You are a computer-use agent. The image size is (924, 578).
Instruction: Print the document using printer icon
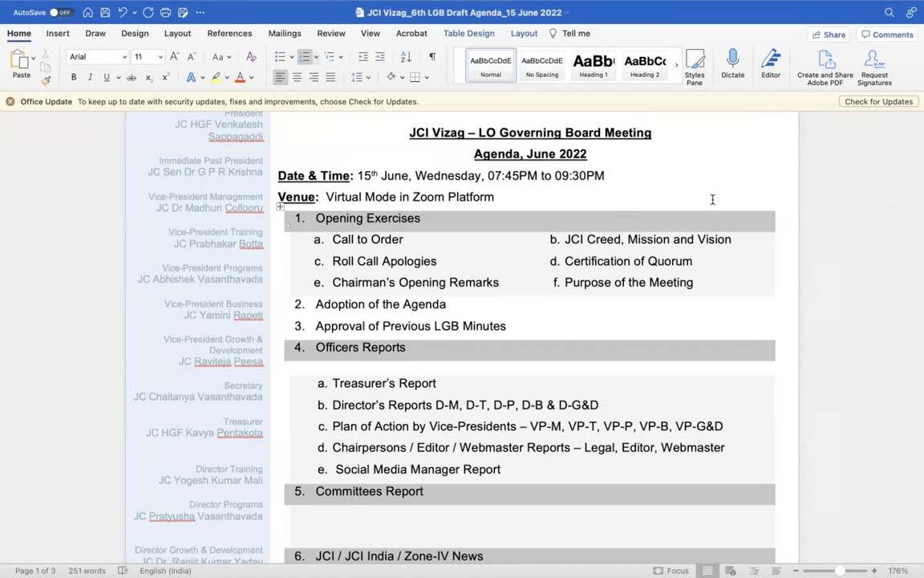click(165, 12)
